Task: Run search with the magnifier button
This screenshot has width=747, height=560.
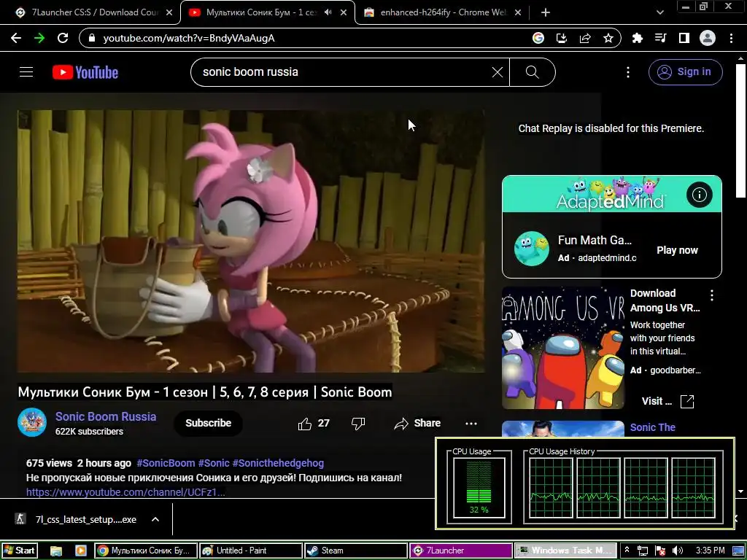Action: click(x=532, y=72)
